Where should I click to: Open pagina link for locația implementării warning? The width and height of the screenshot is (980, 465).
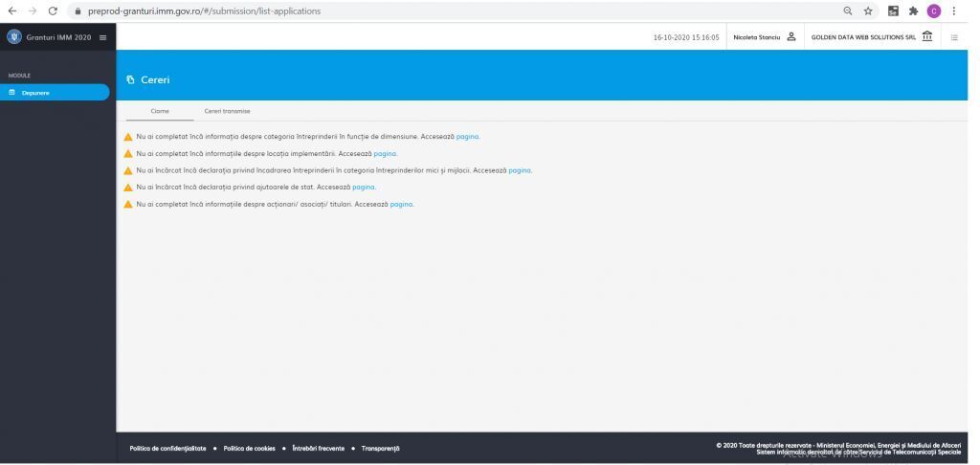pyautogui.click(x=385, y=153)
